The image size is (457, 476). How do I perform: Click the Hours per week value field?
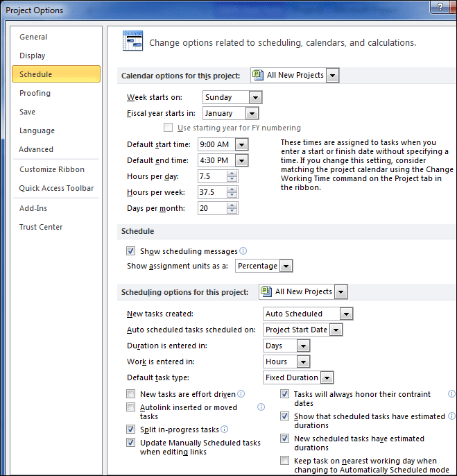coord(212,192)
